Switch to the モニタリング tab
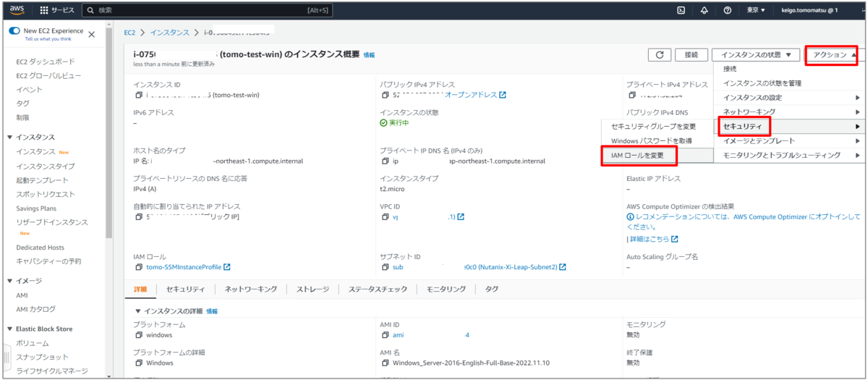868x380 pixels. tap(446, 290)
